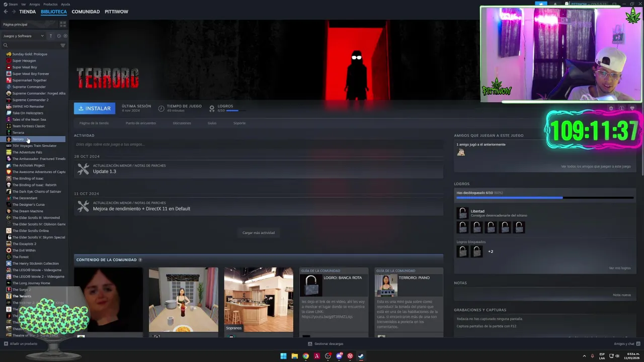Open the Discusiones link
The width and height of the screenshot is (644, 362).
(x=182, y=123)
